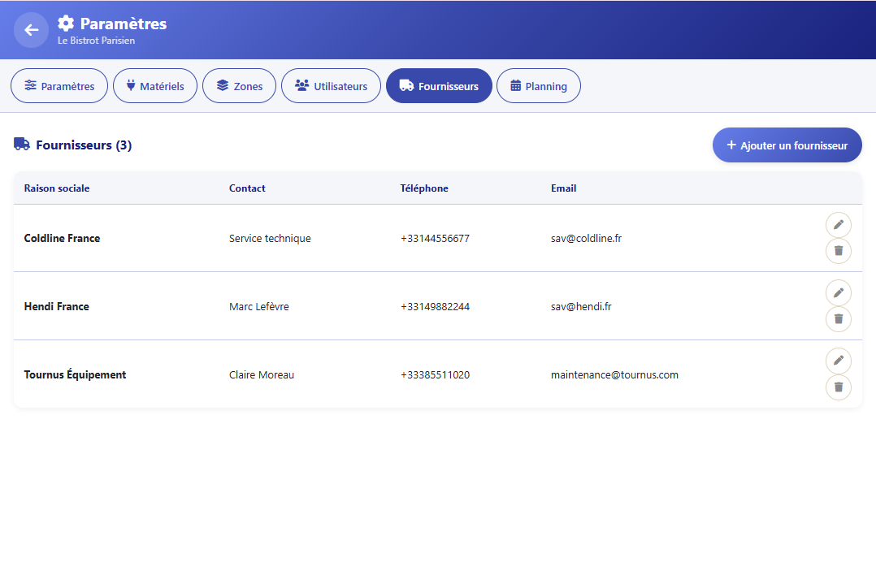Edit the Tournus Équipement supplier
The image size is (876, 588).
[x=838, y=361]
